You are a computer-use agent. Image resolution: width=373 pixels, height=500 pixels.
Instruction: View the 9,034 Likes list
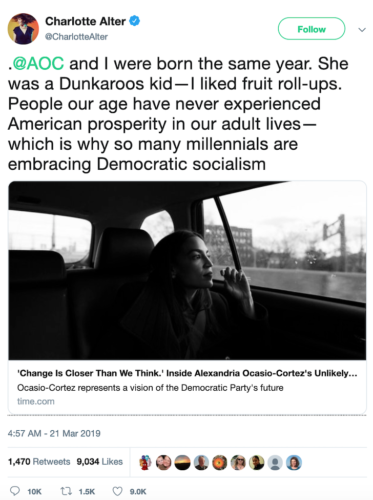click(100, 462)
